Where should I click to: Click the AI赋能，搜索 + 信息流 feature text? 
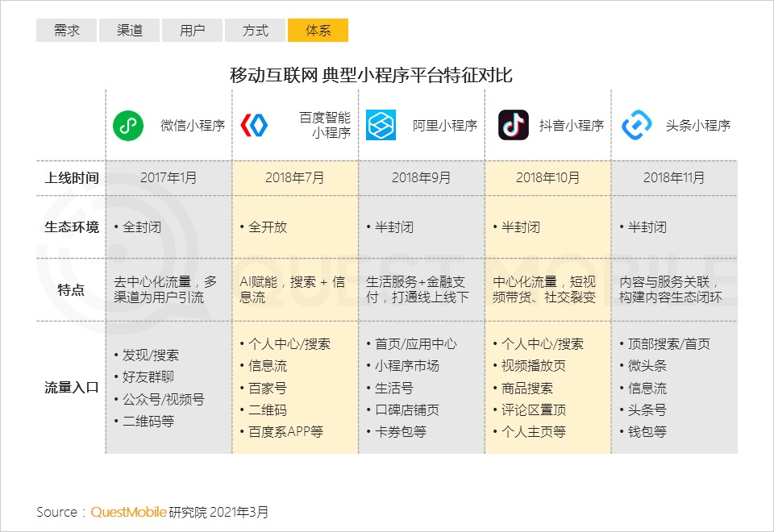(x=292, y=289)
